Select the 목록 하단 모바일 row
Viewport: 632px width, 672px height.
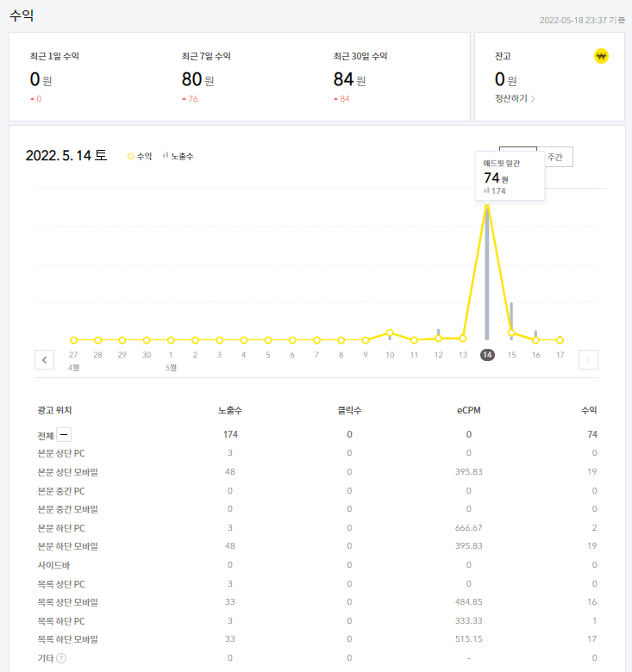point(316,639)
